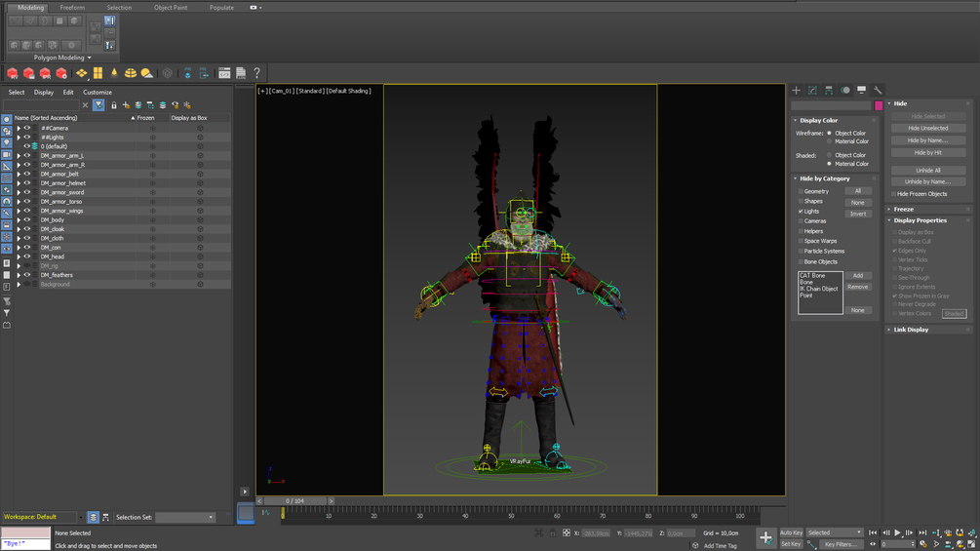Click the lock icon in scene explorer toolbar
This screenshot has height=551, width=980.
[x=113, y=105]
